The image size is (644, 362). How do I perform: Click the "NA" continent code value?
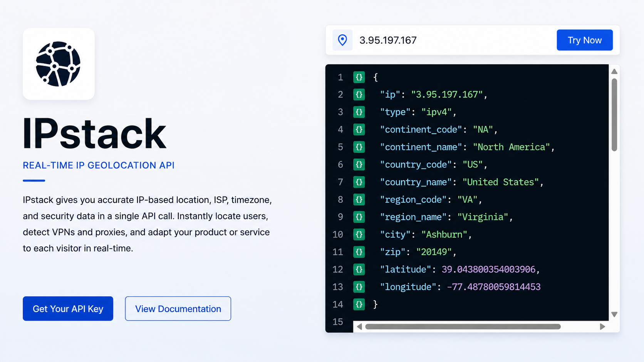click(483, 129)
